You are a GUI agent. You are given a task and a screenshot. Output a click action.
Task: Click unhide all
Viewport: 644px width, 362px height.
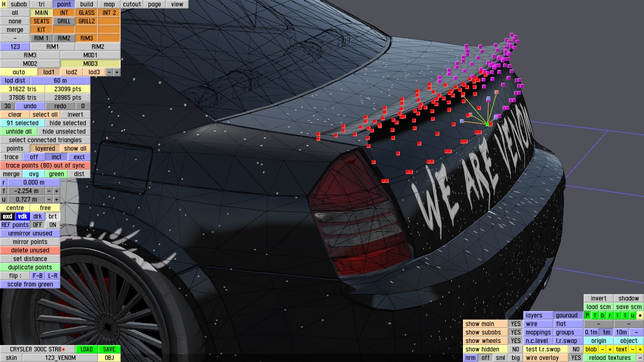[x=19, y=132]
